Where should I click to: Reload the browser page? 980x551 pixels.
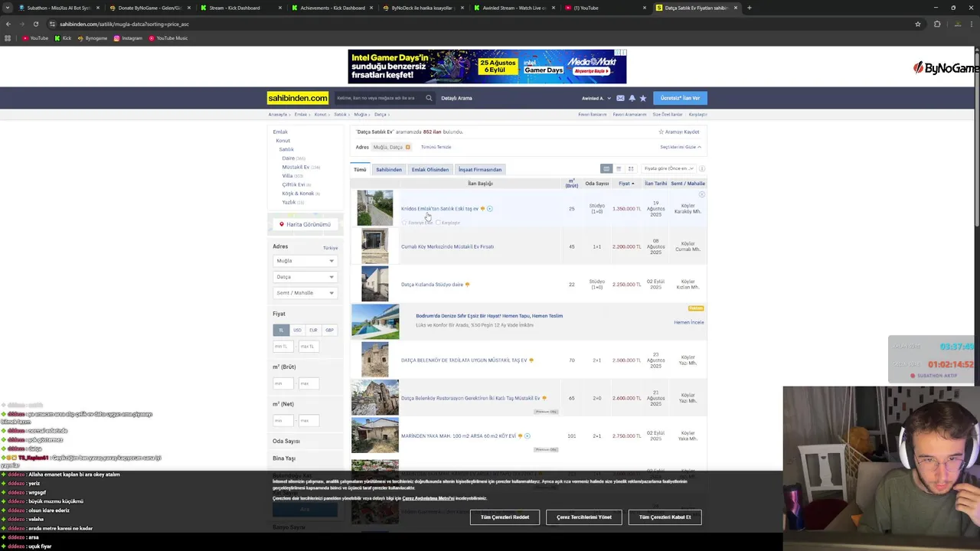35,24
